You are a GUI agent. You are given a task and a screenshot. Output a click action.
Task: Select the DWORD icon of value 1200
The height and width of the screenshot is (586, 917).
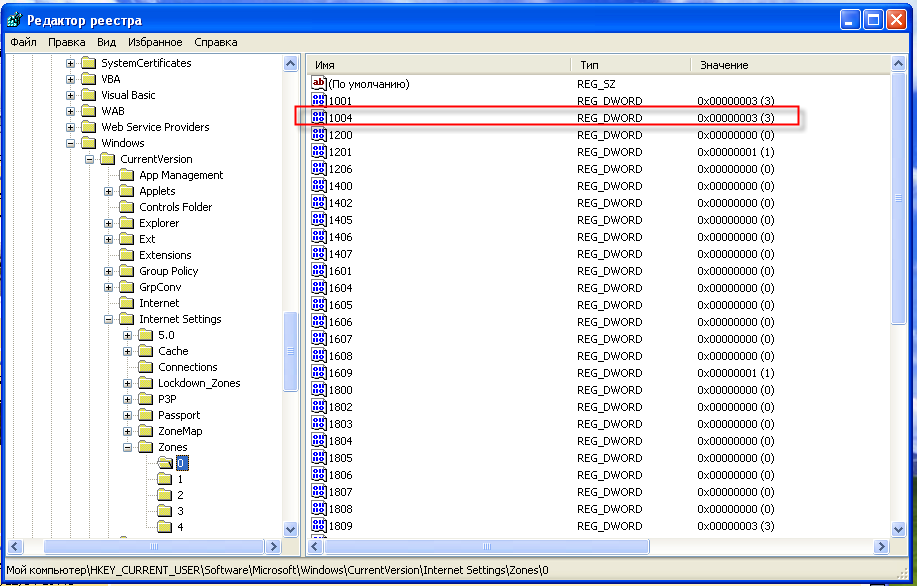(319, 134)
